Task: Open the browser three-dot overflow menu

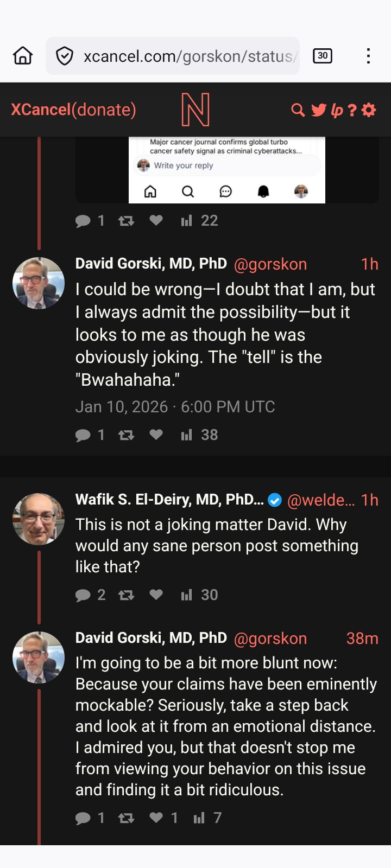Action: click(x=368, y=56)
